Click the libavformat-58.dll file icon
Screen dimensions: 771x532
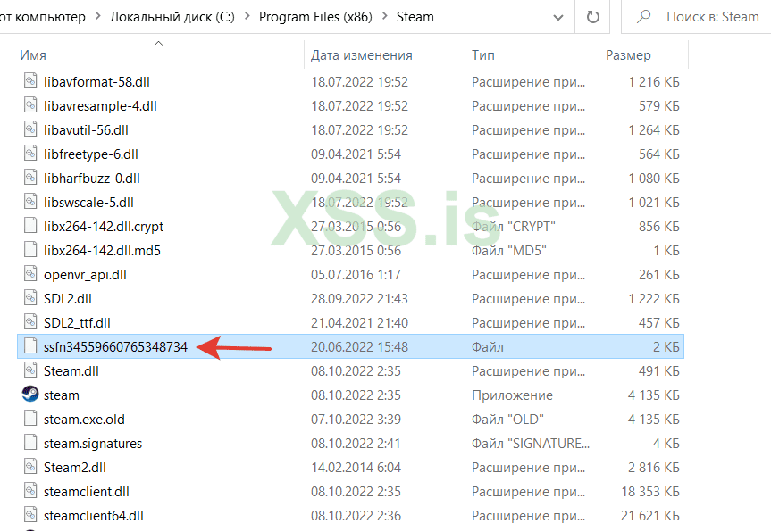click(x=30, y=80)
